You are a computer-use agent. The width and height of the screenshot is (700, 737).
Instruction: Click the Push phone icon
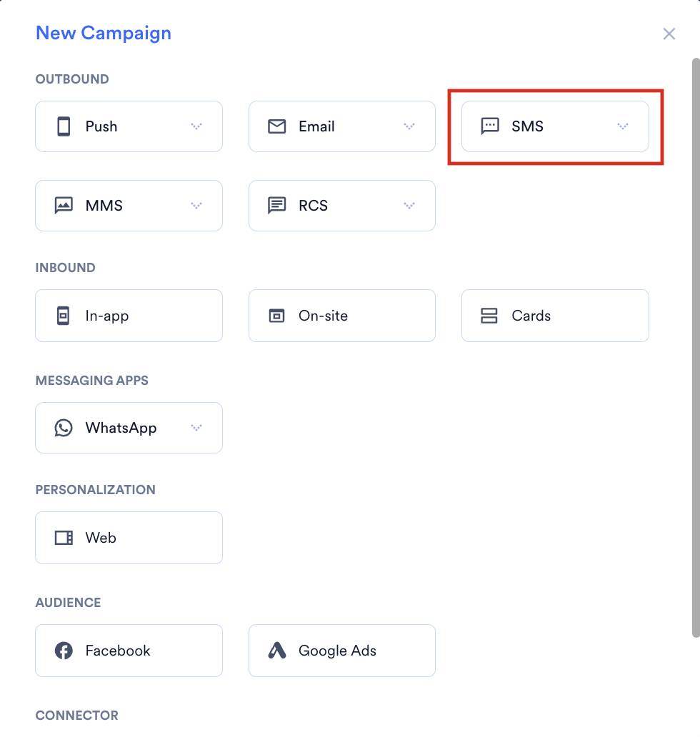coord(64,126)
